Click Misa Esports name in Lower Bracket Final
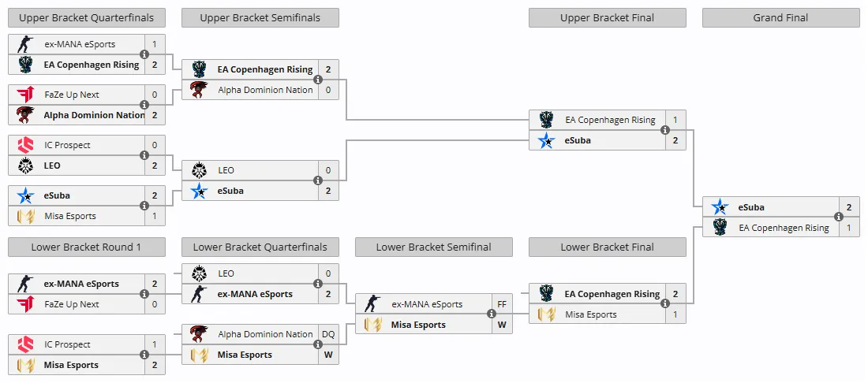The width and height of the screenshot is (868, 383). (591, 314)
